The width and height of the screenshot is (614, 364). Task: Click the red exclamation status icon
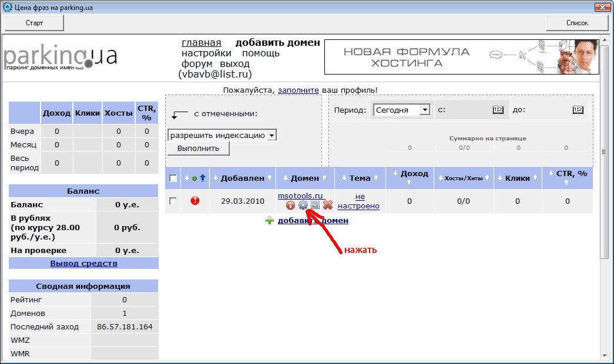tap(195, 201)
